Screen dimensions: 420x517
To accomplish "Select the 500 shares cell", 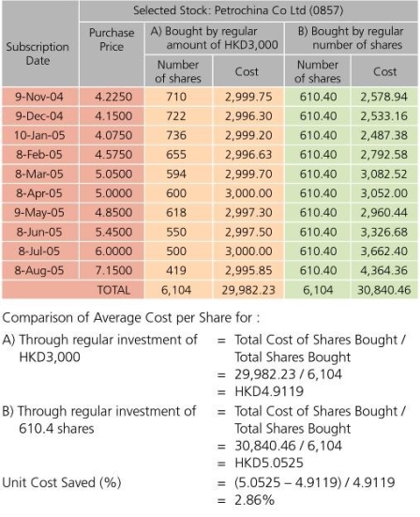I will pos(176,251).
